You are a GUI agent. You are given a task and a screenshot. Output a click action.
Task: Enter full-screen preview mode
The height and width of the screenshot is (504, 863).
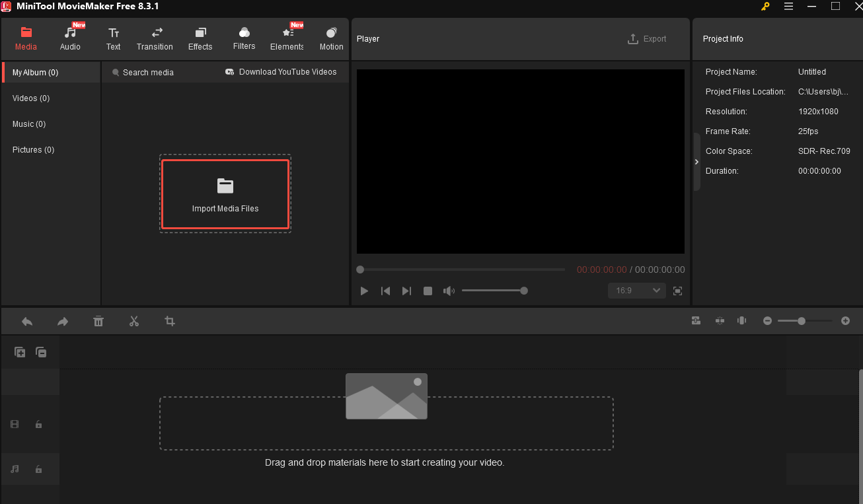coord(677,291)
